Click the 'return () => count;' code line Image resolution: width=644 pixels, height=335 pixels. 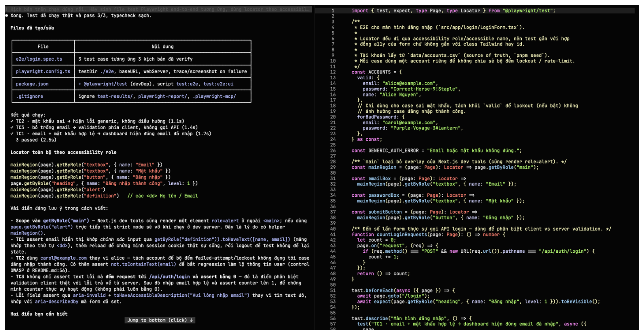point(384,274)
